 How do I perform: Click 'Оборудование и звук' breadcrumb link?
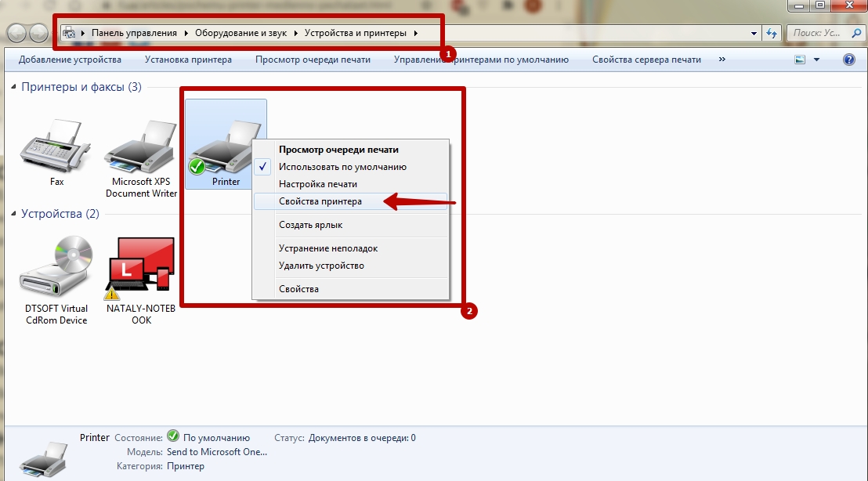tap(241, 34)
